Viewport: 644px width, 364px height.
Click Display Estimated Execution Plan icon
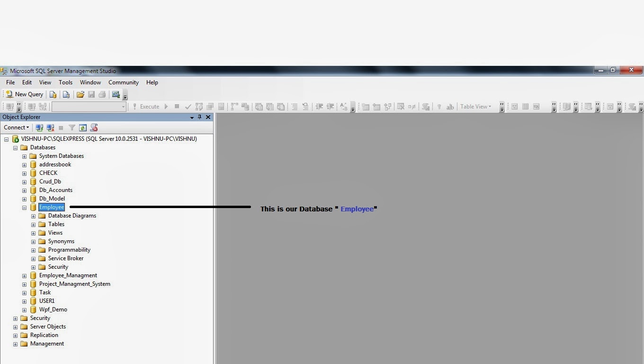pos(199,107)
